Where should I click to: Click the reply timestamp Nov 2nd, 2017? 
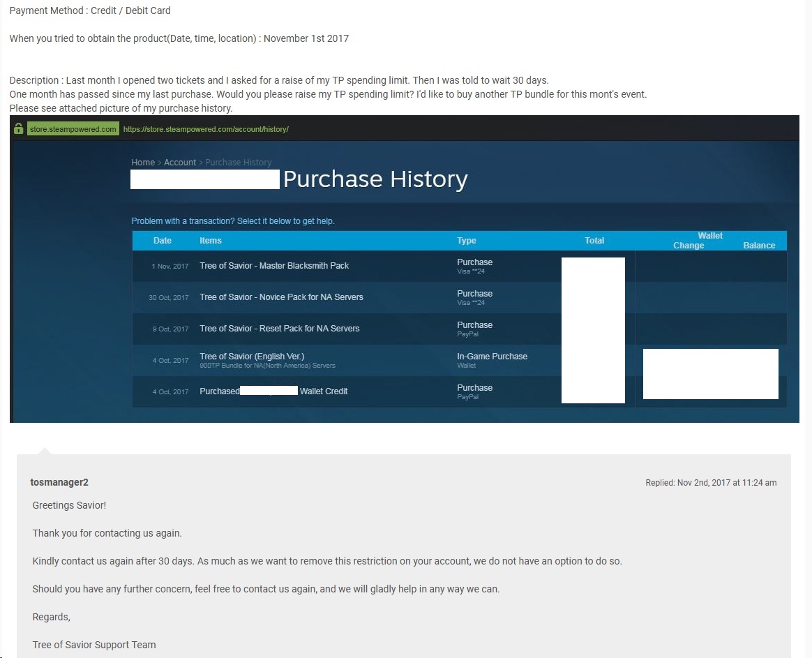click(710, 483)
